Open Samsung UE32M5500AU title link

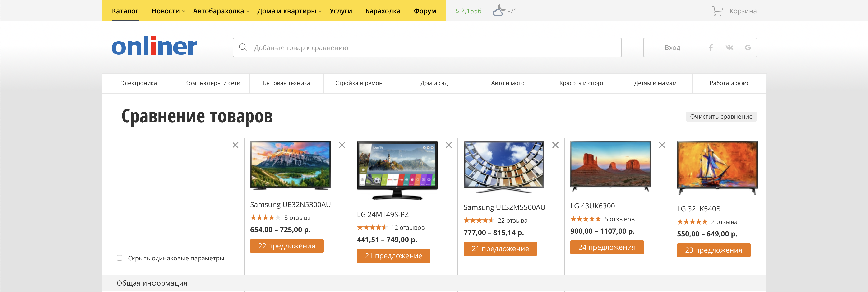504,207
